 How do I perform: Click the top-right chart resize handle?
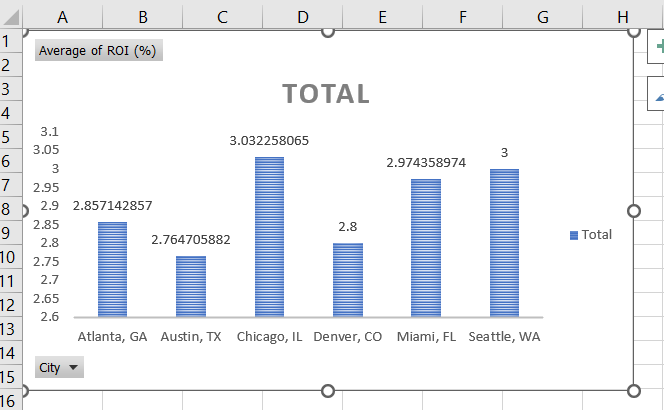pos(632,32)
